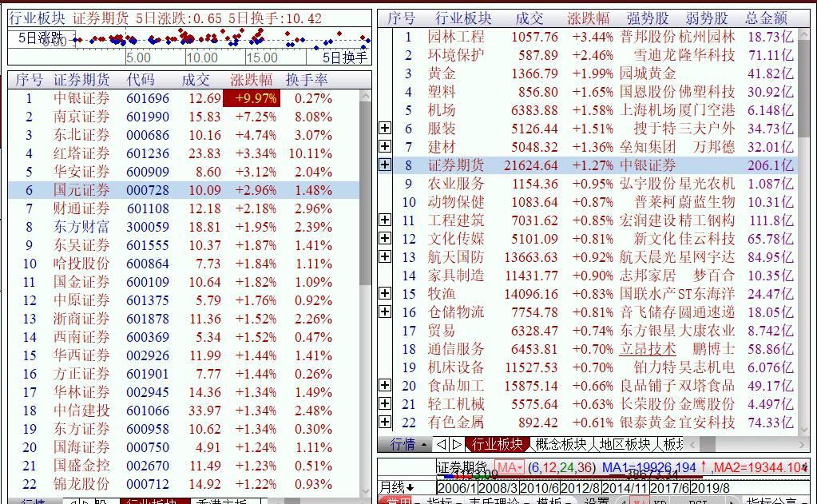Open the 立昂技术 stock link
Viewport: 817px width, 504px height.
coord(648,349)
